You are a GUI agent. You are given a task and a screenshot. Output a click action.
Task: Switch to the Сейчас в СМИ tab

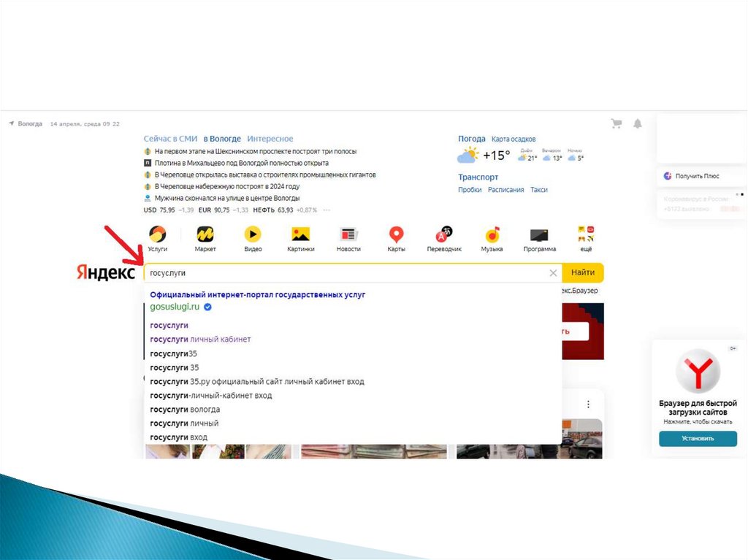[170, 139]
